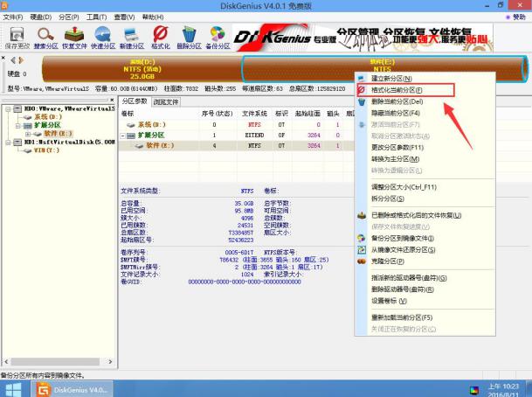Open the 帮助(H) menu
The image size is (532, 397).
point(153,17)
